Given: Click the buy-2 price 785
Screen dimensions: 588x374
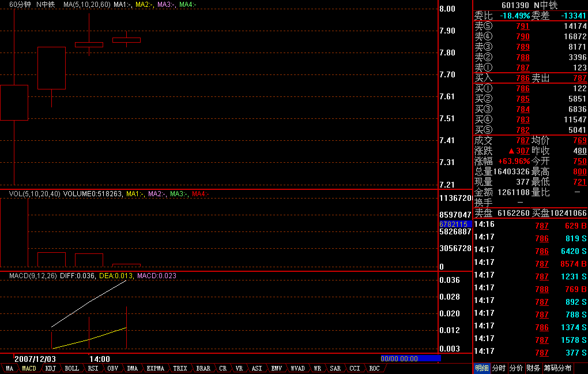Looking at the screenshot, I should [x=522, y=99].
